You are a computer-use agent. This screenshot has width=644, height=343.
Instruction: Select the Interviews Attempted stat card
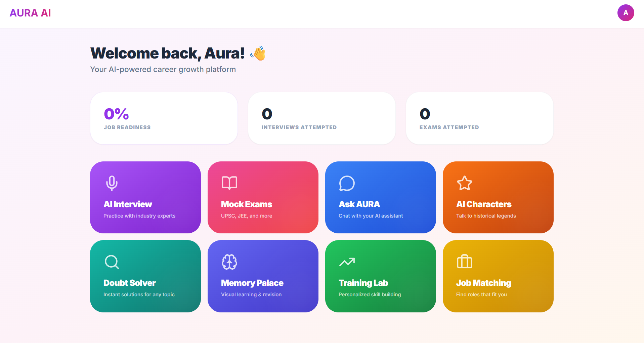tap(321, 118)
